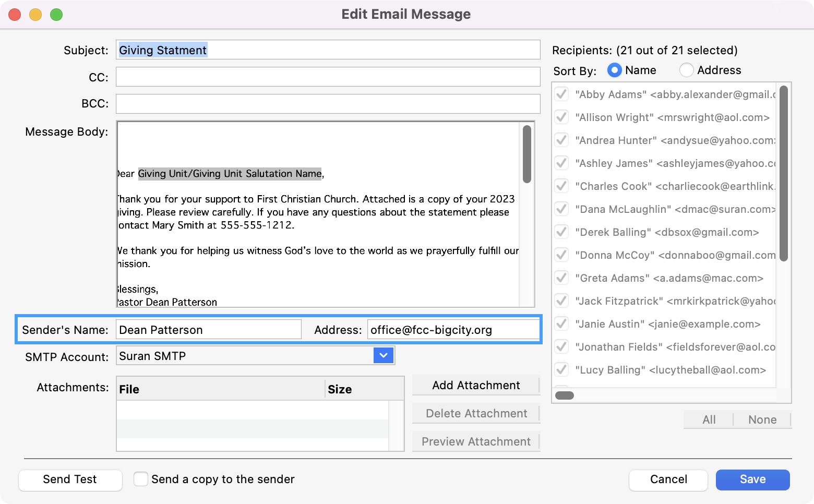Toggle the Derek Balling recipient checkbox
The width and height of the screenshot is (814, 504).
pyautogui.click(x=561, y=232)
